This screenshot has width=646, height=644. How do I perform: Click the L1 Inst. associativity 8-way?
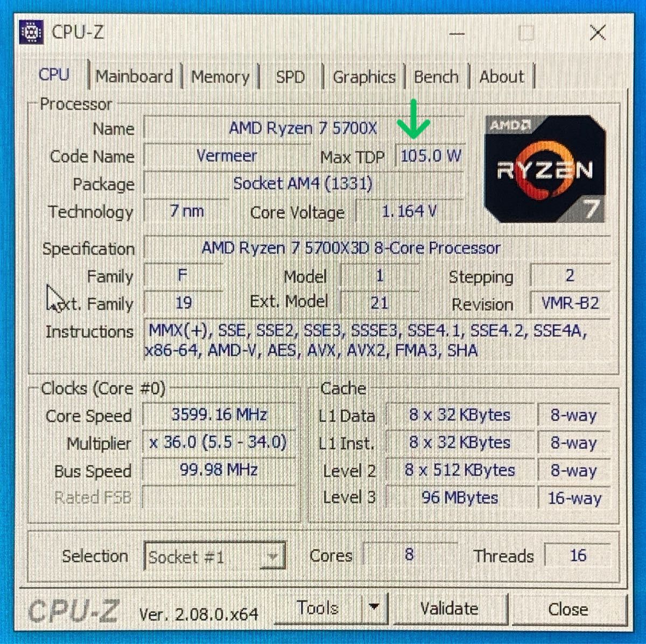574,443
